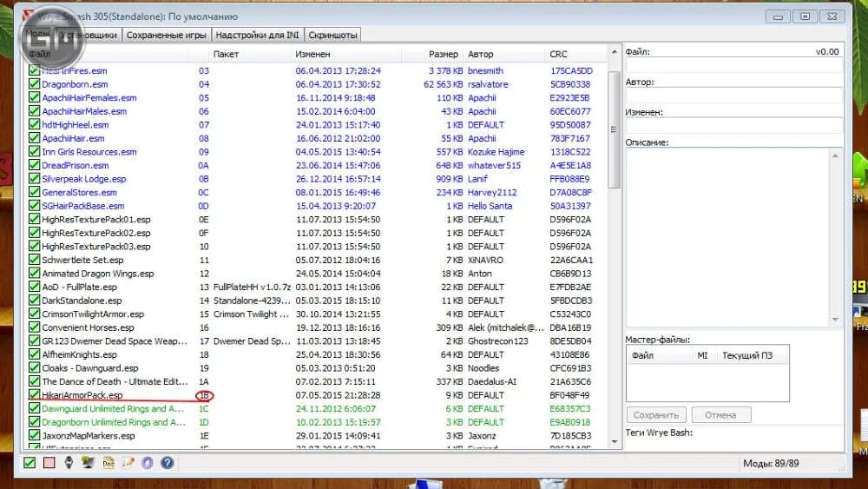Screen dimensions: 868x489
Task: Launch Skyrim via the dragon emblem icon
Action: click(69, 462)
